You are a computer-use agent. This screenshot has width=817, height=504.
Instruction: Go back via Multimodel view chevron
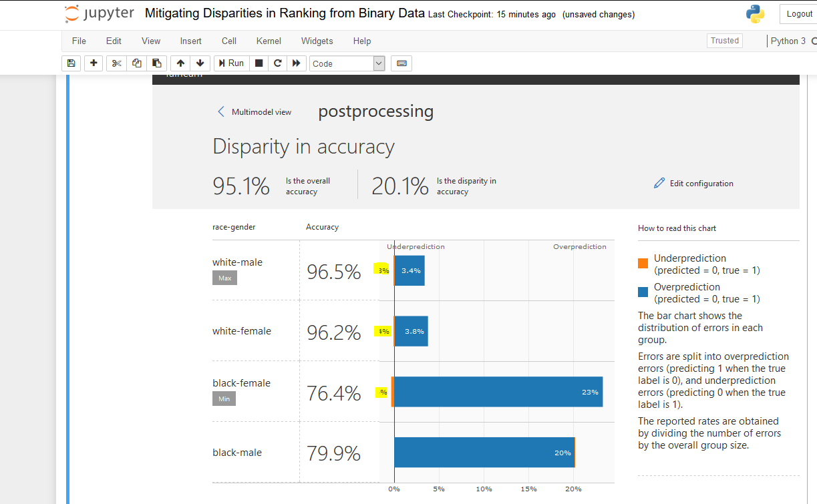point(221,111)
